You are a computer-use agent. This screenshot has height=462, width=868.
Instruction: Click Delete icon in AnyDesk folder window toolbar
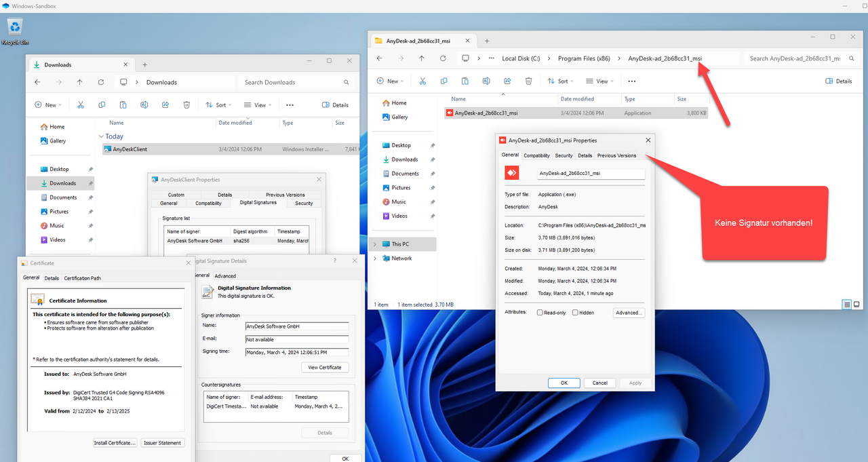[x=528, y=81]
